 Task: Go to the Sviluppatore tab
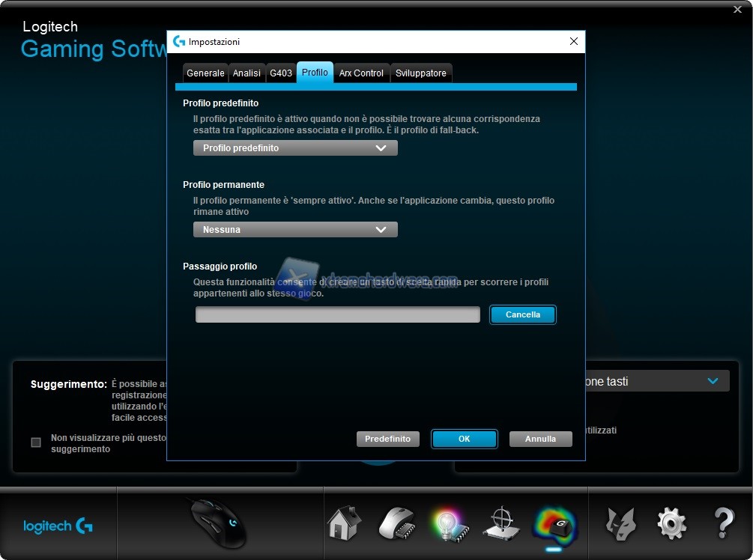(421, 73)
